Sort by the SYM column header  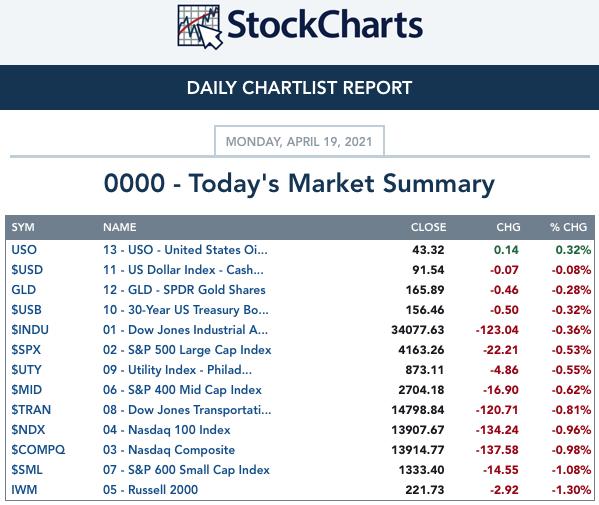(x=23, y=227)
